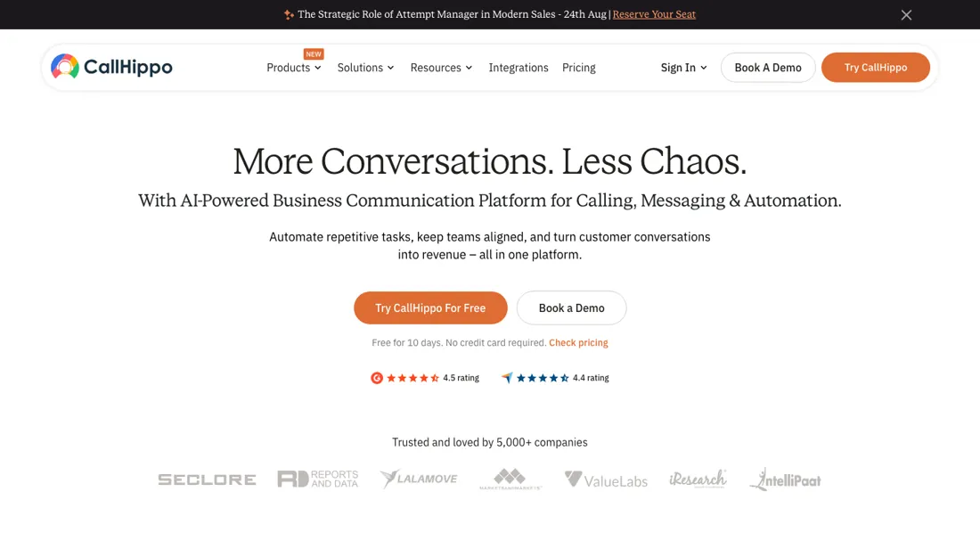Click the G2 rating badge icon
The width and height of the screenshot is (980, 549).
pos(377,378)
